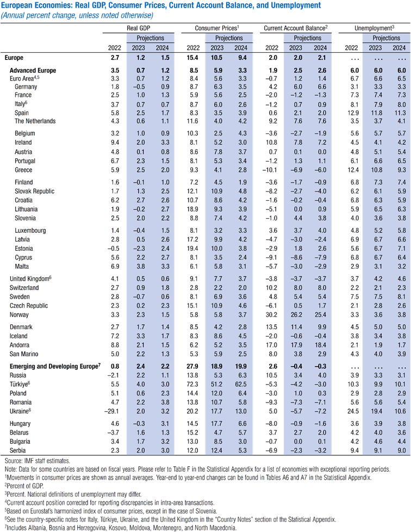
Task: Click the 'Croatia' row label
Action: point(24,200)
